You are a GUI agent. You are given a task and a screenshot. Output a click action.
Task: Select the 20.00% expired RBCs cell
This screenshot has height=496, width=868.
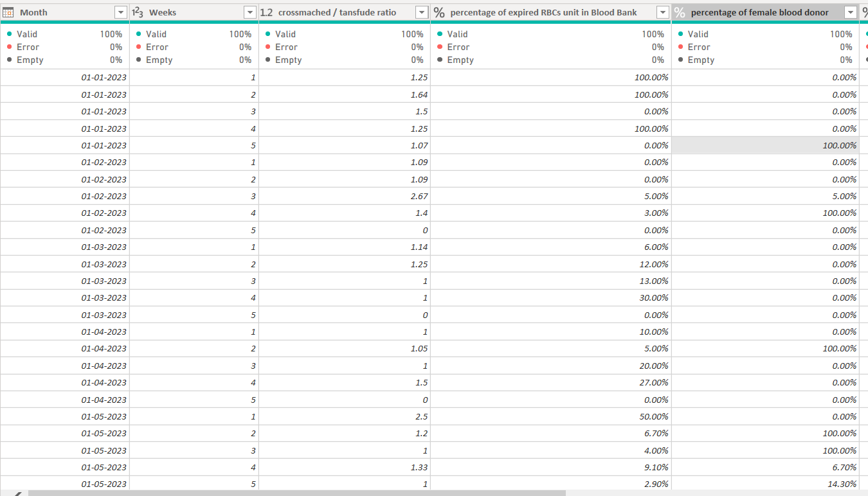coord(551,366)
